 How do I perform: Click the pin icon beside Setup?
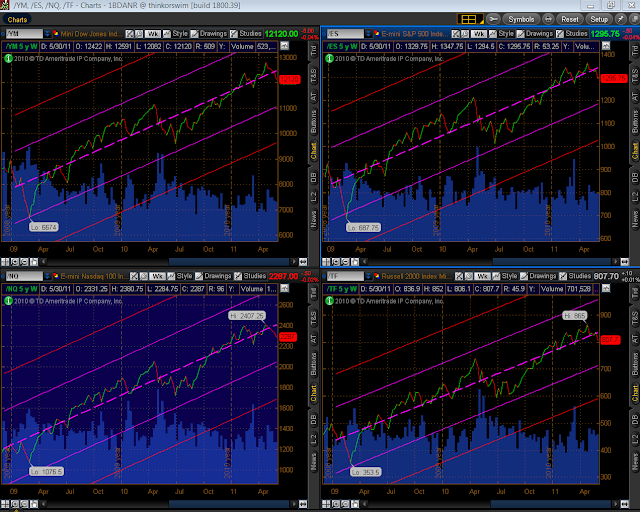point(620,19)
